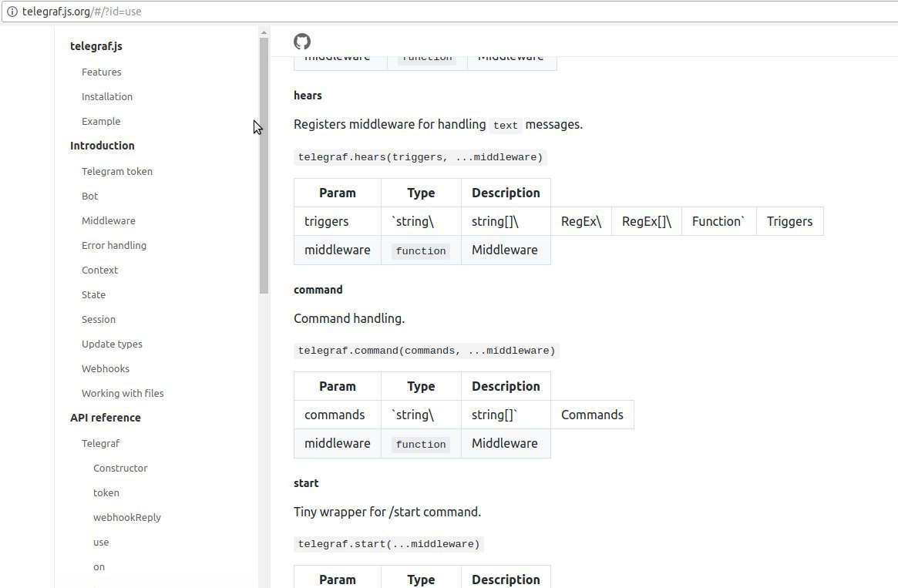Click the inline 'text' code word

(x=505, y=126)
